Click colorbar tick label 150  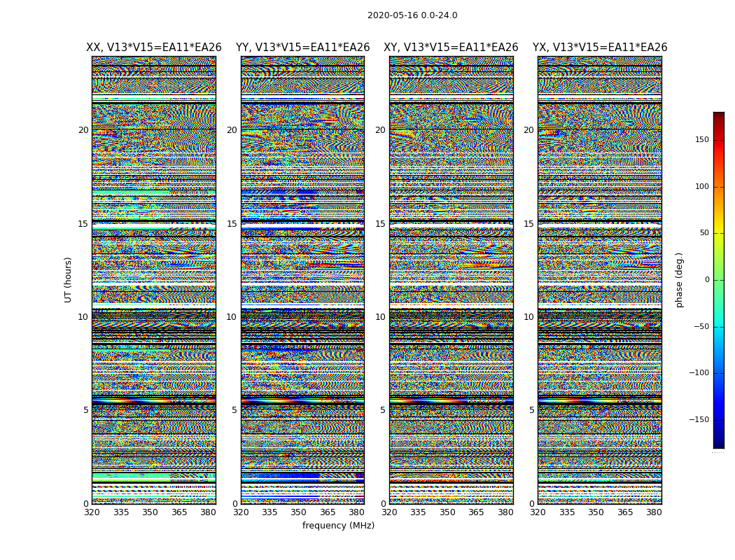click(x=702, y=139)
